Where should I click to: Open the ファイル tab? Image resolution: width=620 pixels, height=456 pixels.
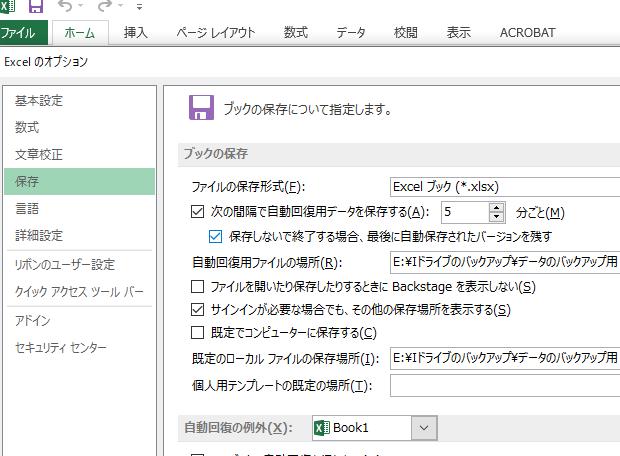coord(22,33)
